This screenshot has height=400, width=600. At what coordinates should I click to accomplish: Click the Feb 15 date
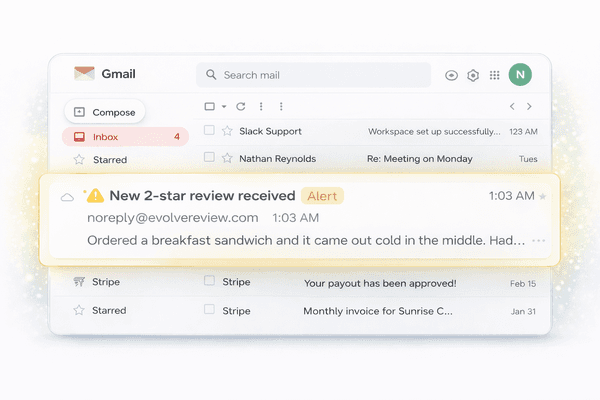pyautogui.click(x=523, y=284)
